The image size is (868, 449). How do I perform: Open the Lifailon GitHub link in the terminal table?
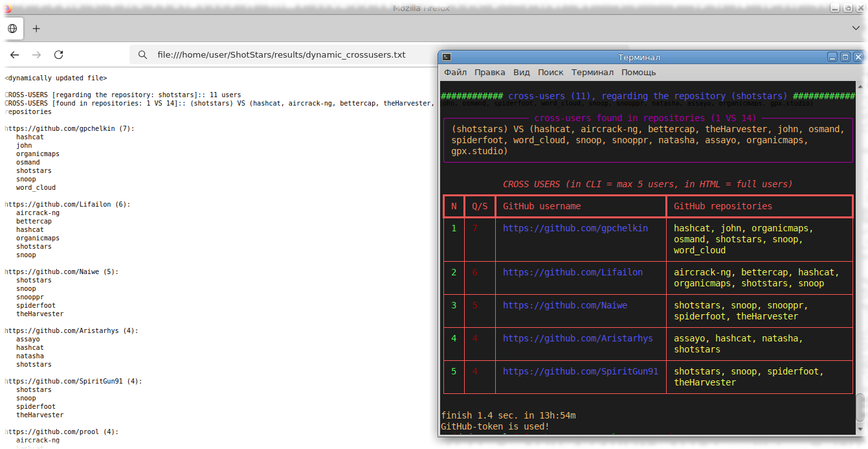[573, 273]
